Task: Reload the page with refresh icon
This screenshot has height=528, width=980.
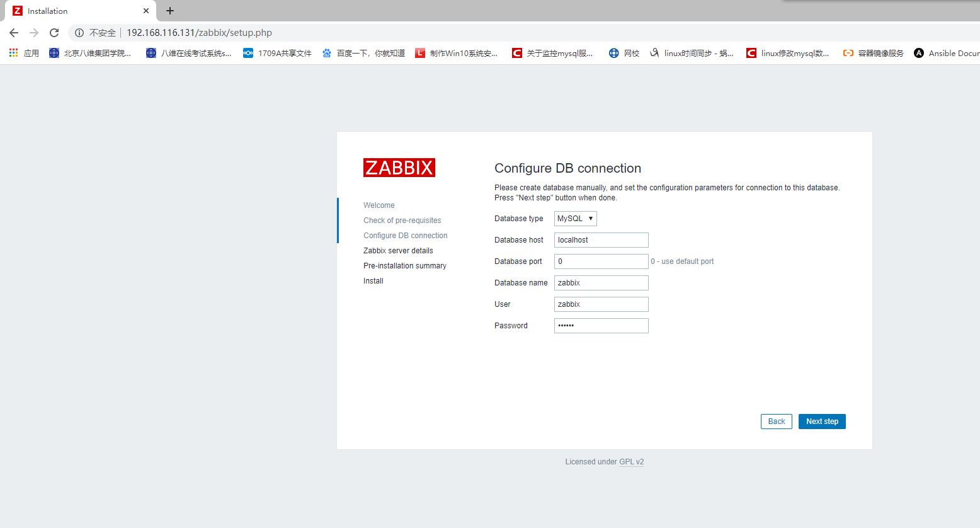Action: (x=54, y=33)
